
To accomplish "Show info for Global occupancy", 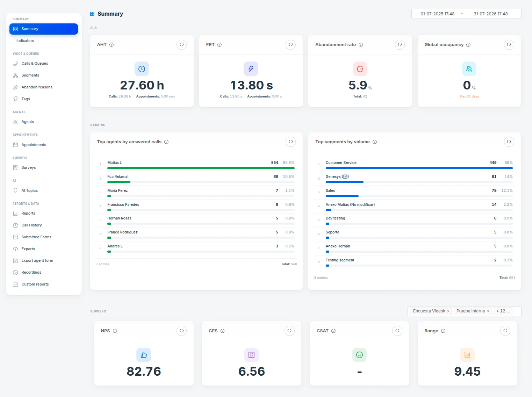I will [468, 45].
